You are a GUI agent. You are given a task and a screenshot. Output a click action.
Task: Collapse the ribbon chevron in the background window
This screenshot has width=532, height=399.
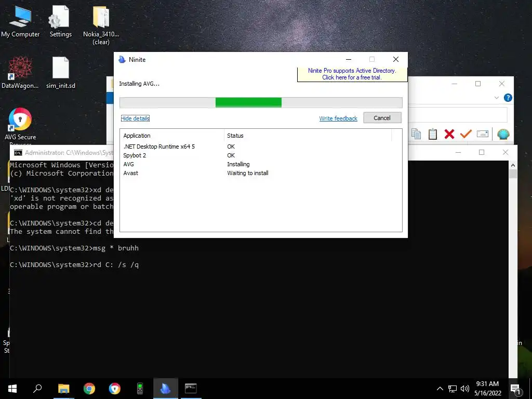497,98
